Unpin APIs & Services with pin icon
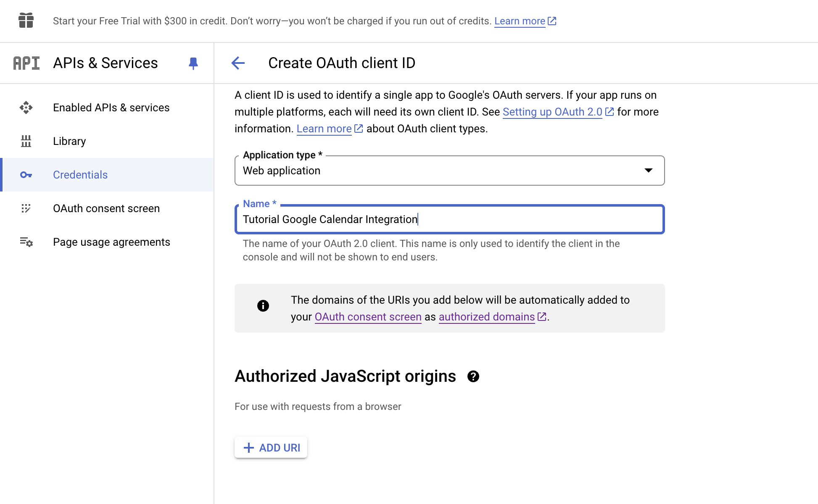 point(193,63)
